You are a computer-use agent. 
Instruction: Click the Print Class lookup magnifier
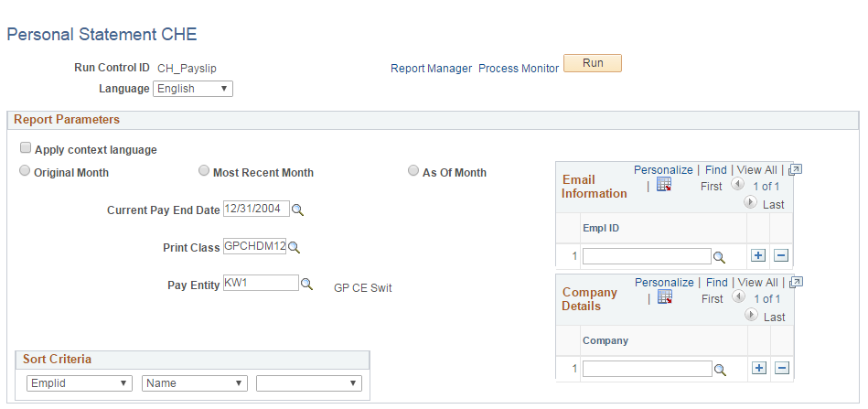[x=294, y=247]
